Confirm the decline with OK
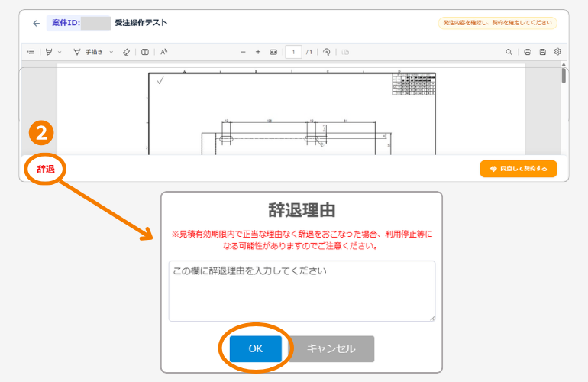The image size is (588, 382). (x=256, y=348)
